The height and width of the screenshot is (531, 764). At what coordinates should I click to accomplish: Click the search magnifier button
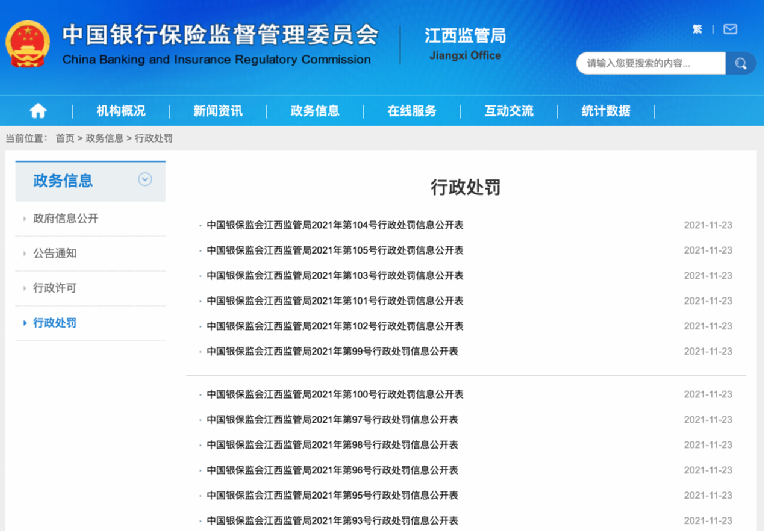coord(741,63)
